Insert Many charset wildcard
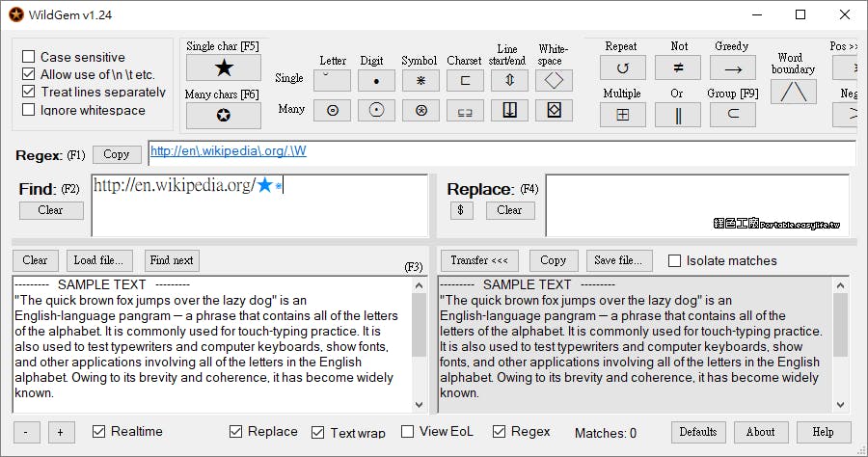 [465, 111]
